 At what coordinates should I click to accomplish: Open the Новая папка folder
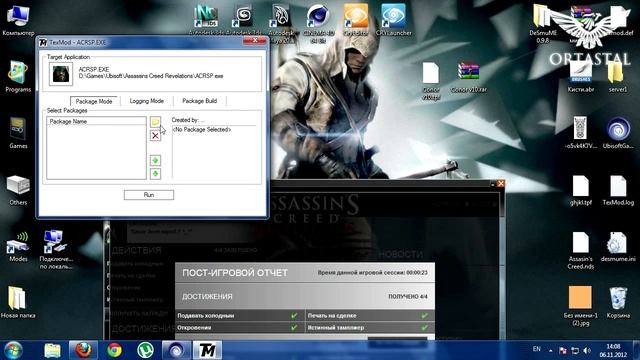[x=18, y=303]
